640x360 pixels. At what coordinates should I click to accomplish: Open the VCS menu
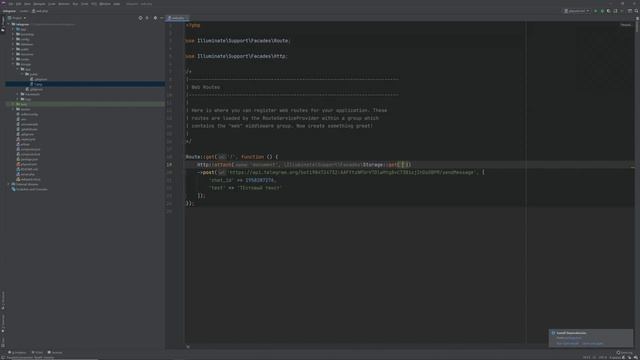pos(94,4)
